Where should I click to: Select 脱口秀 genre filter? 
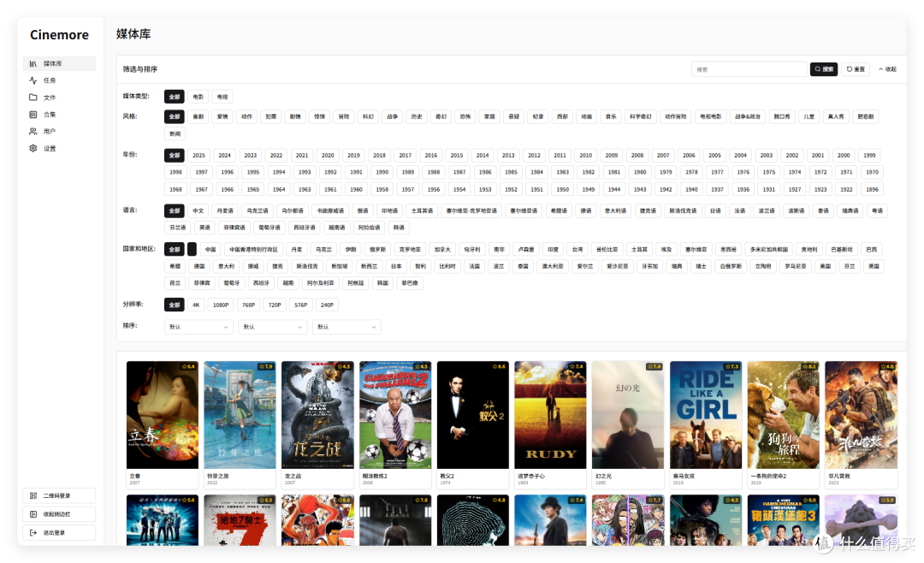782,116
